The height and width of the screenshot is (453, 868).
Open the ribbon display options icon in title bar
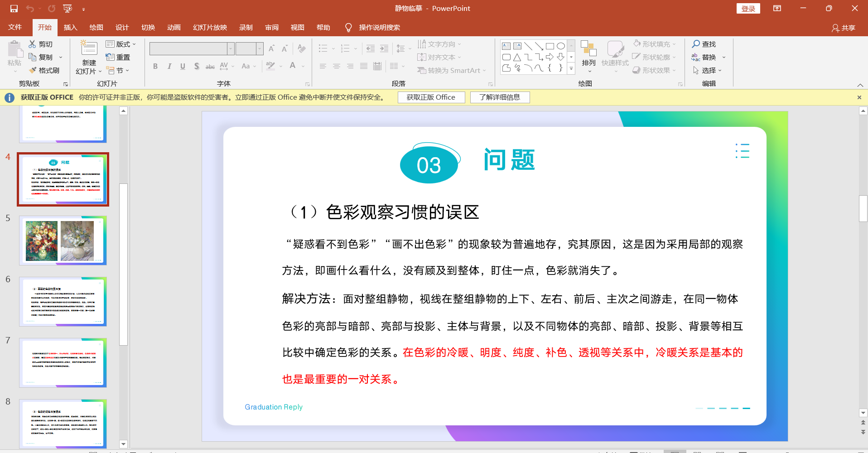pyautogui.click(x=777, y=8)
